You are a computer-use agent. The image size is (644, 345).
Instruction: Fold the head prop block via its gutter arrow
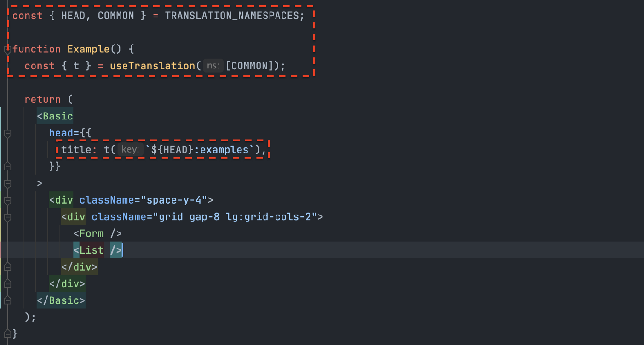tap(7, 134)
